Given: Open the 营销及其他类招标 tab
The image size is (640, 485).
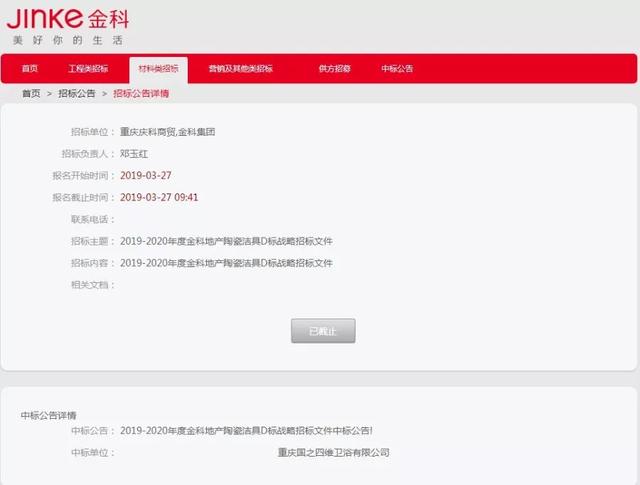Looking at the screenshot, I should coord(240,69).
